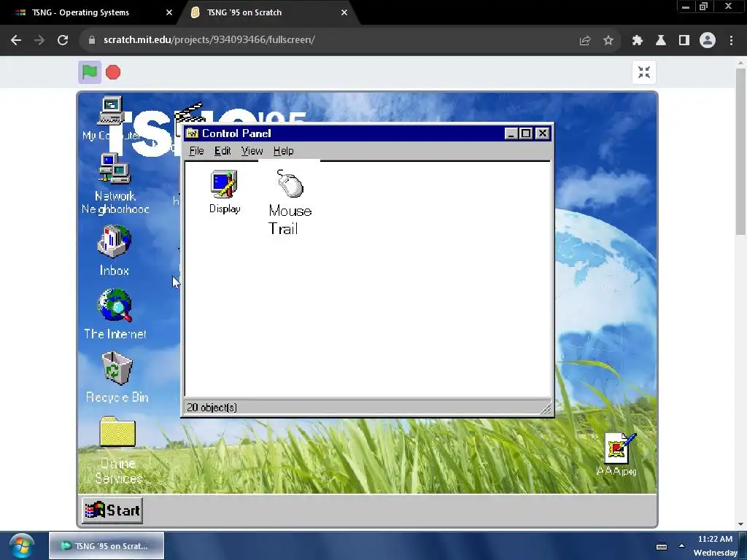Viewport: 747px width, 560px height.
Task: Close the TSNG - Operating Systems tab
Action: point(169,12)
